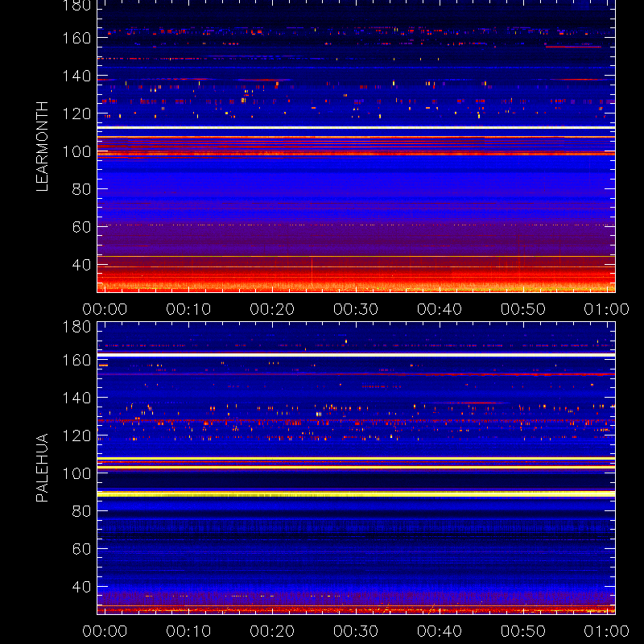644x644 pixels.
Task: Click 00:00 time label under Learmonth plot
Action: click(105, 309)
